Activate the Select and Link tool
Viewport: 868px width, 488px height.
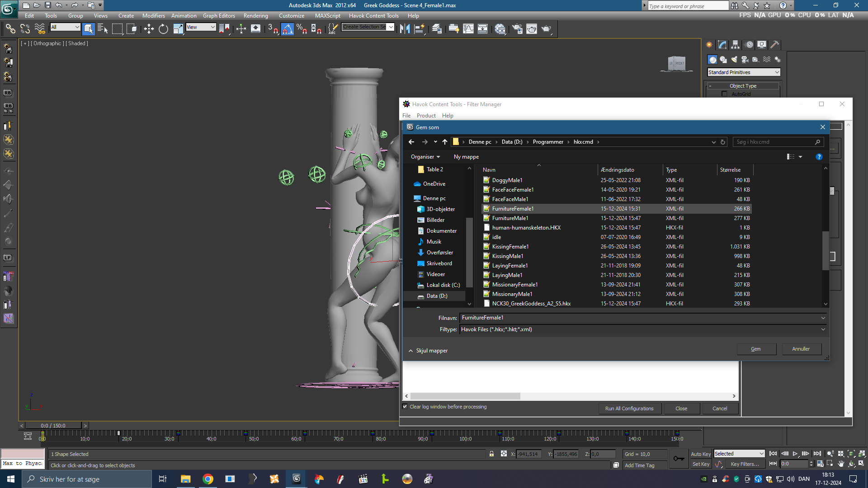click(x=10, y=29)
